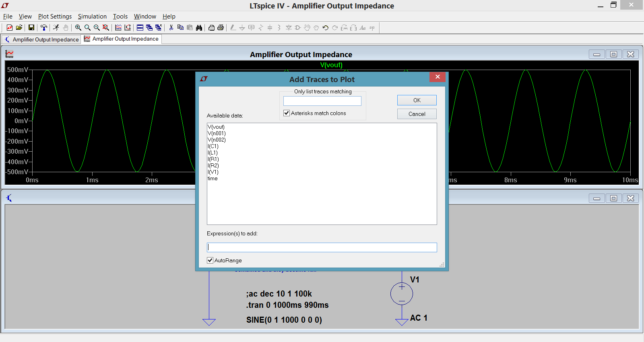Image resolution: width=644 pixels, height=342 pixels.
Task: Click the Open file folder icon
Action: 19,28
